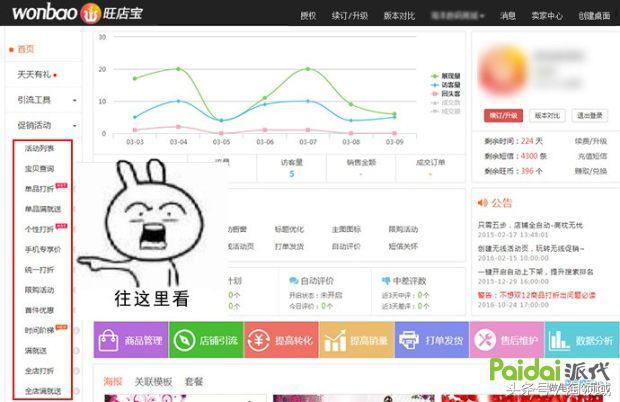Open the 商品管理 shopping bag tile
The height and width of the screenshot is (402, 620).
coord(131,340)
